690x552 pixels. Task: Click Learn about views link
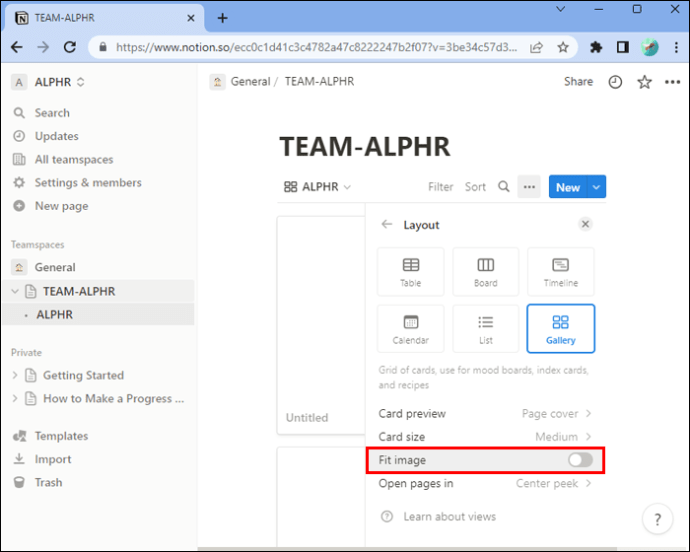[438, 516]
